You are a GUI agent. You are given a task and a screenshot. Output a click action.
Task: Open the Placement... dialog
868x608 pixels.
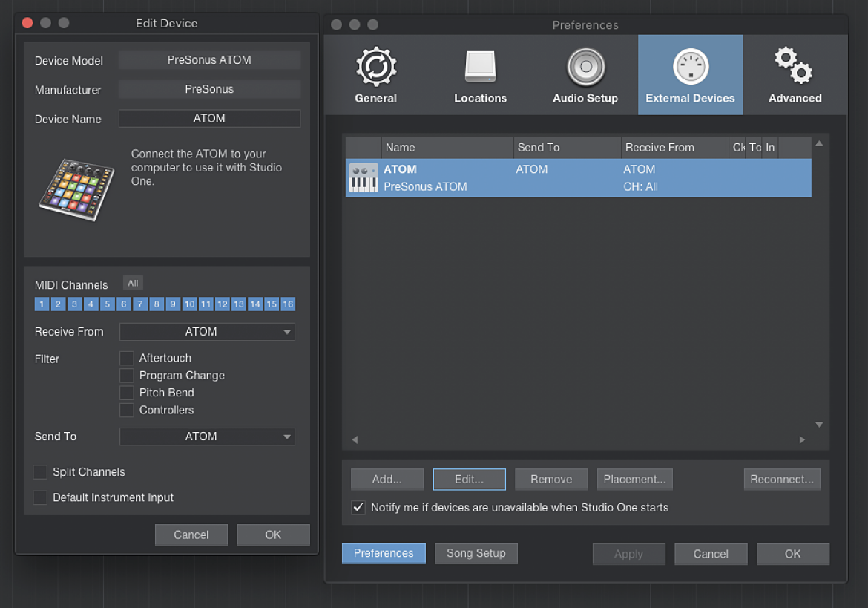(x=634, y=480)
